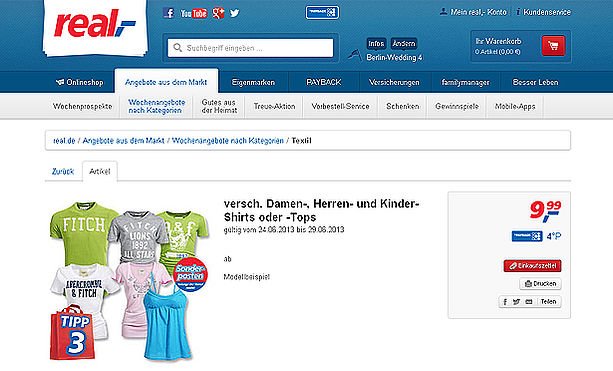This screenshot has width=613, height=371.
Task: Select Angebote aus dem Markt tab
Action: pos(166,82)
